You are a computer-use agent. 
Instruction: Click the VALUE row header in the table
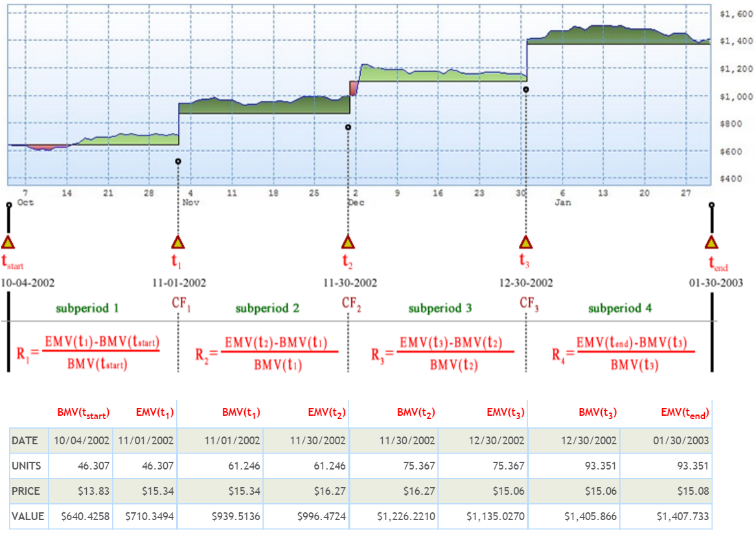[27, 516]
